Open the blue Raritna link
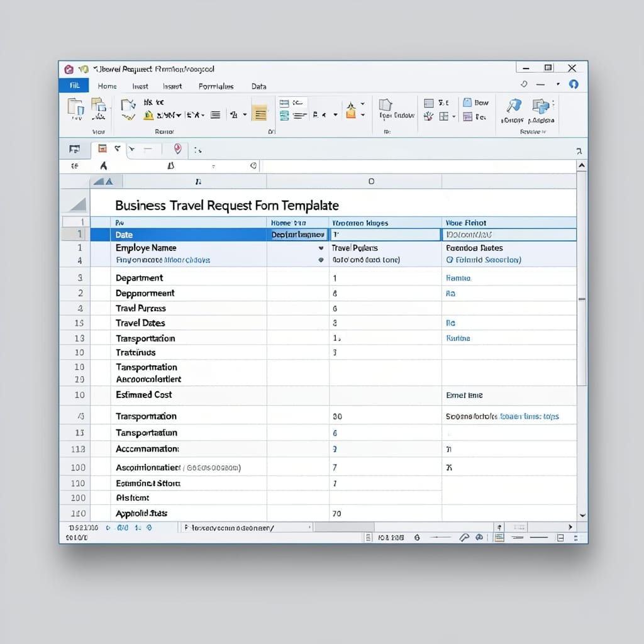The height and width of the screenshot is (644, 644). pos(458,338)
